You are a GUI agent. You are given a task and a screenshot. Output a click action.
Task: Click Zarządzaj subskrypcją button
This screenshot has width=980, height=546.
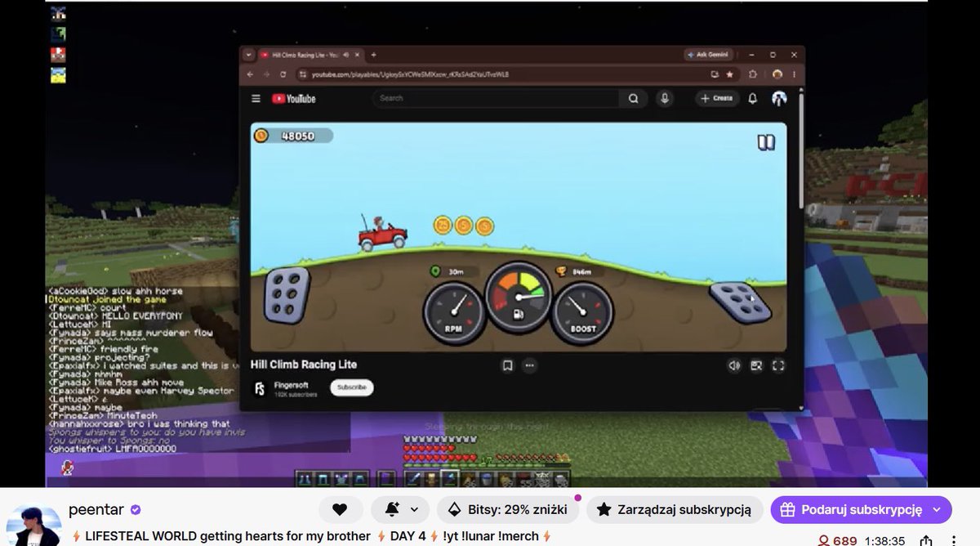click(675, 509)
